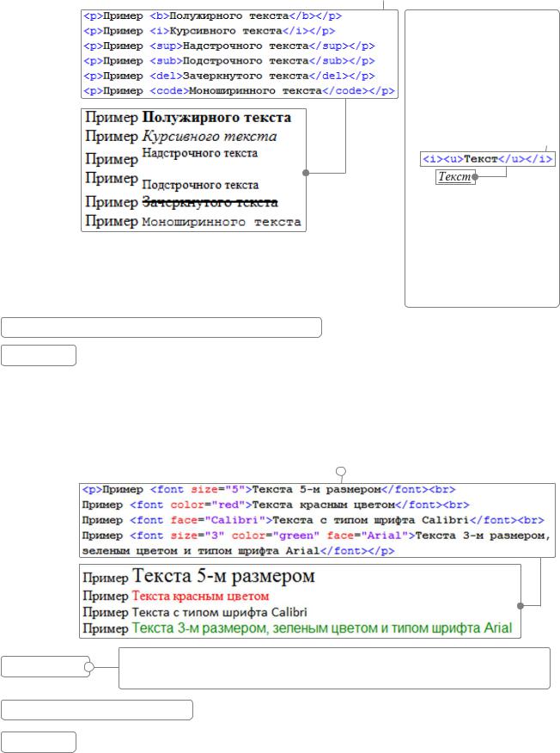Click large rendered 'Текста 5-м размером'

click(x=223, y=575)
